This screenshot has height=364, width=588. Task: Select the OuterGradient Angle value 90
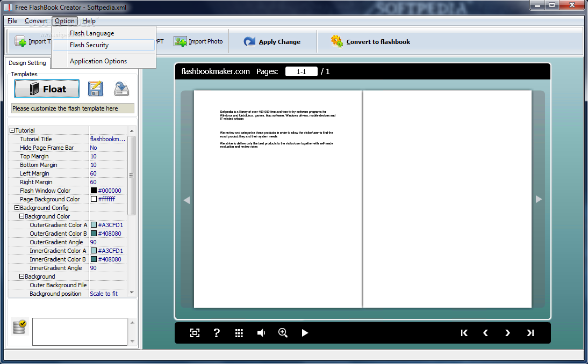click(108, 242)
